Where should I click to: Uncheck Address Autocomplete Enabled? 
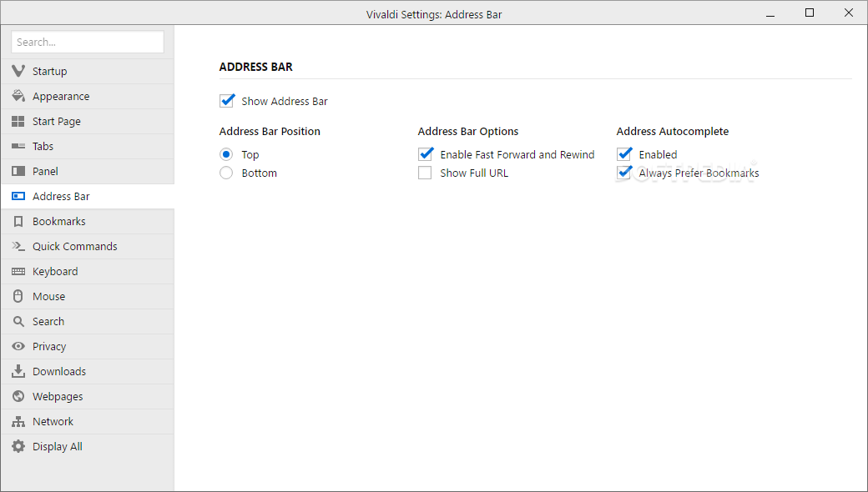click(x=624, y=153)
